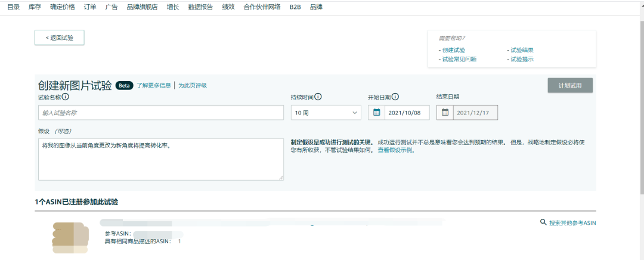Open the 数据报告 menu
This screenshot has height=260, width=644.
point(200,7)
